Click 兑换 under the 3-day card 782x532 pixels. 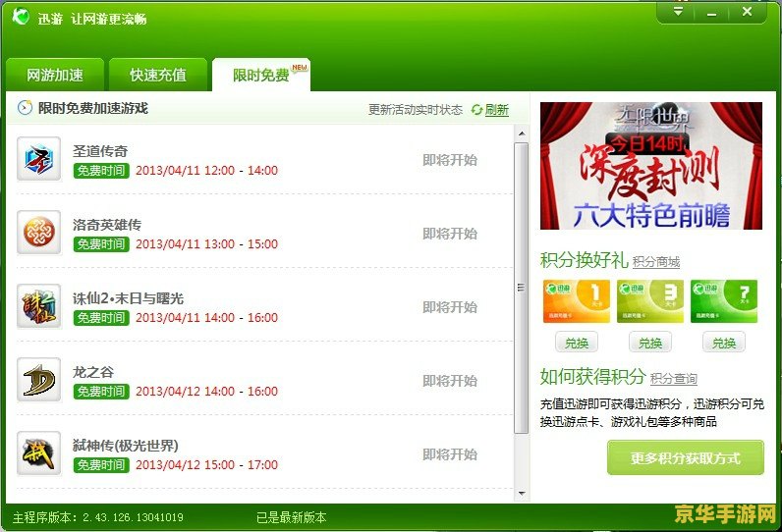[650, 344]
